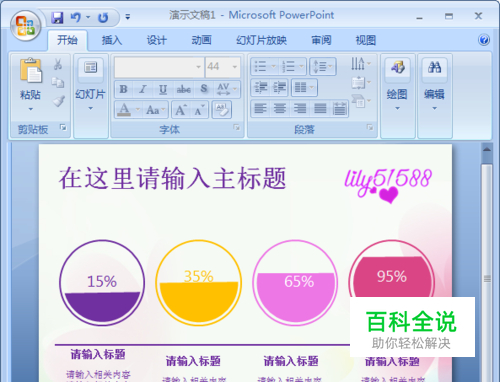The width and height of the screenshot is (500, 382).
Task: Open the Quick Access Toolbar customize menu
Action: (128, 17)
